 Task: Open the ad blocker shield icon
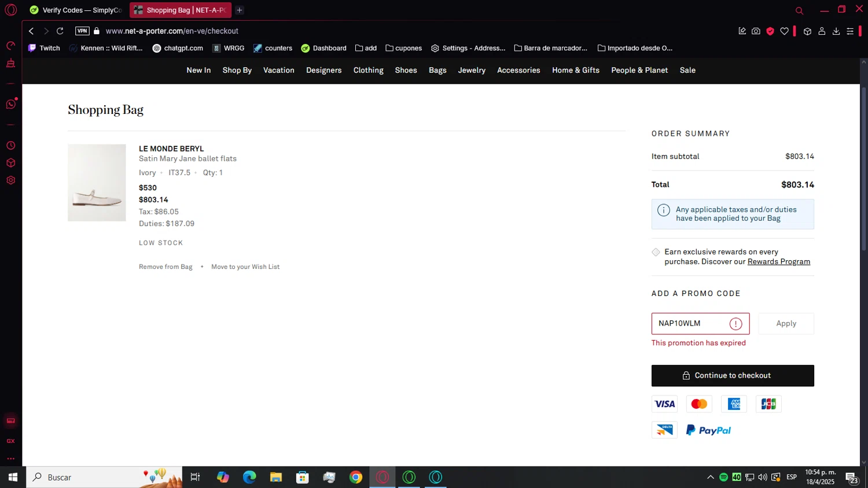pyautogui.click(x=770, y=31)
